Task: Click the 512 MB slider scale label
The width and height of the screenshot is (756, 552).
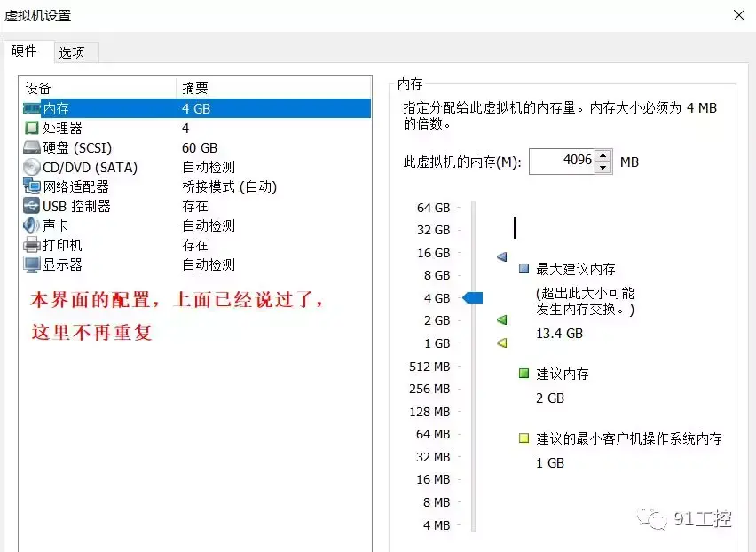Action: 429,367
